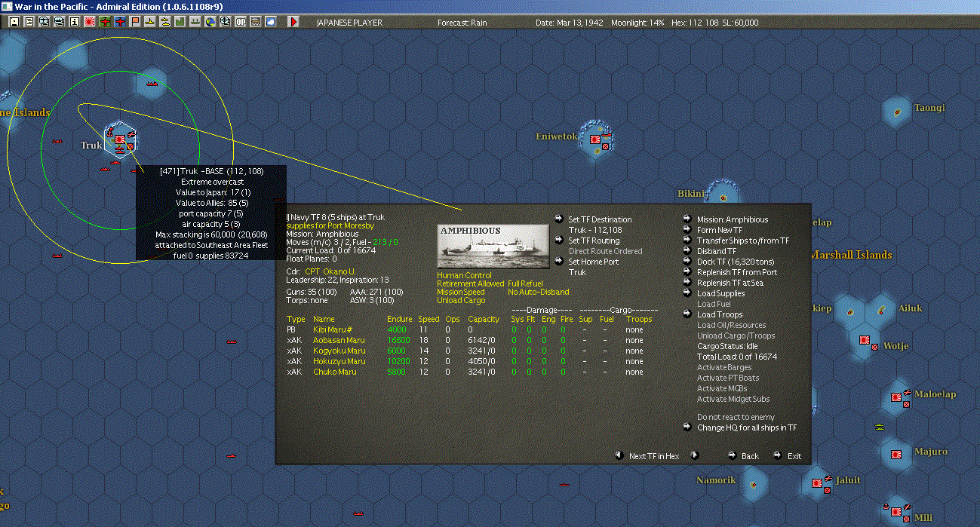Image resolution: width=980 pixels, height=527 pixels.
Task: Click the Exit button
Action: point(794,456)
